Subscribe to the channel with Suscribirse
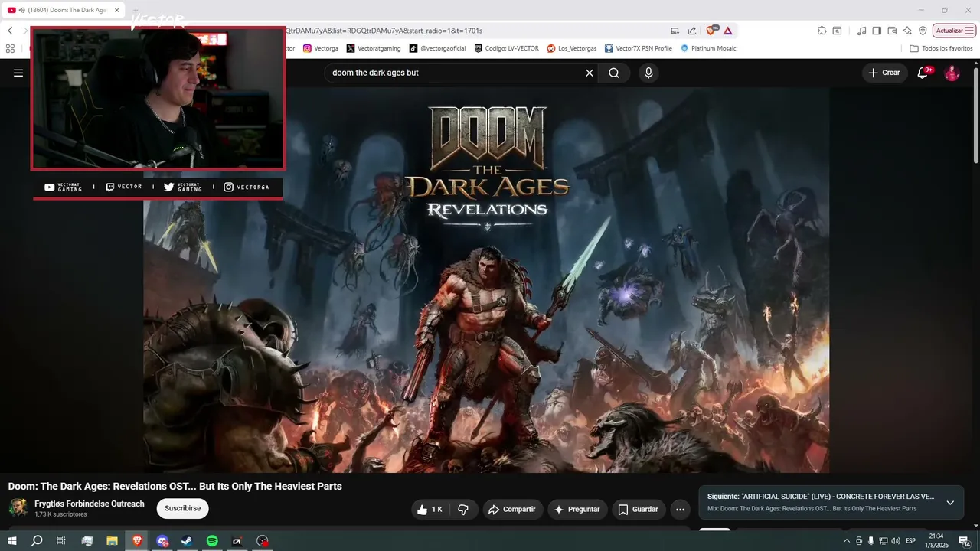The width and height of the screenshot is (980, 551). pos(182,508)
